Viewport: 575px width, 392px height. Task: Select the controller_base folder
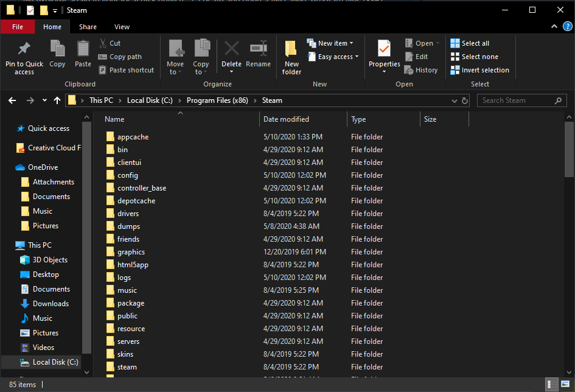pos(142,187)
